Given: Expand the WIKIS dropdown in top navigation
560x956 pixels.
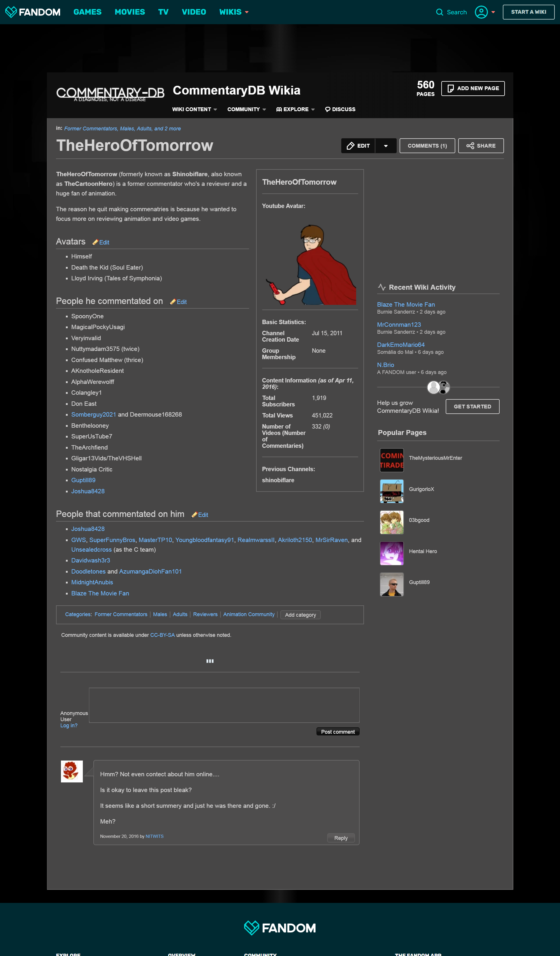Looking at the screenshot, I should pos(234,12).
